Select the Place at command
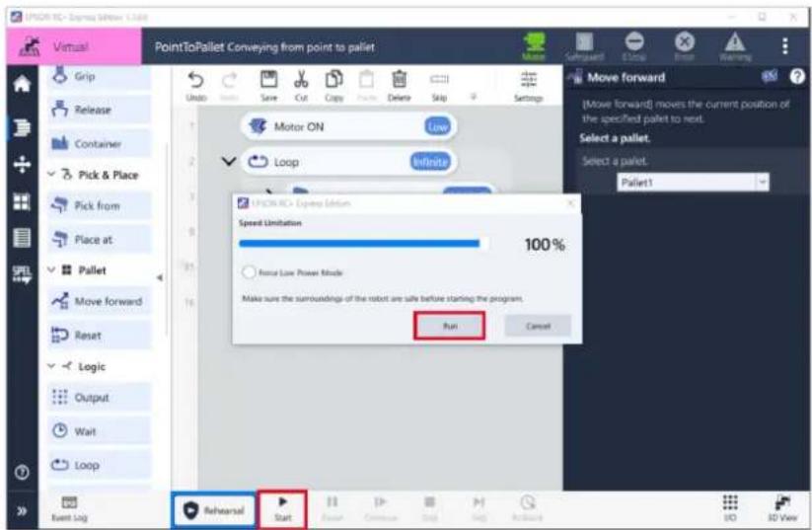The image size is (812, 530). pos(99,240)
